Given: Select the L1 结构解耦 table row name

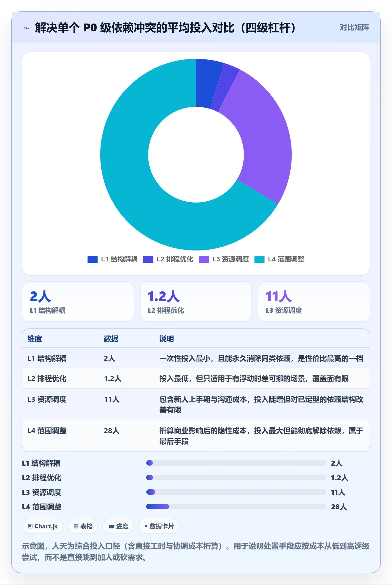Looking at the screenshot, I should (47, 358).
